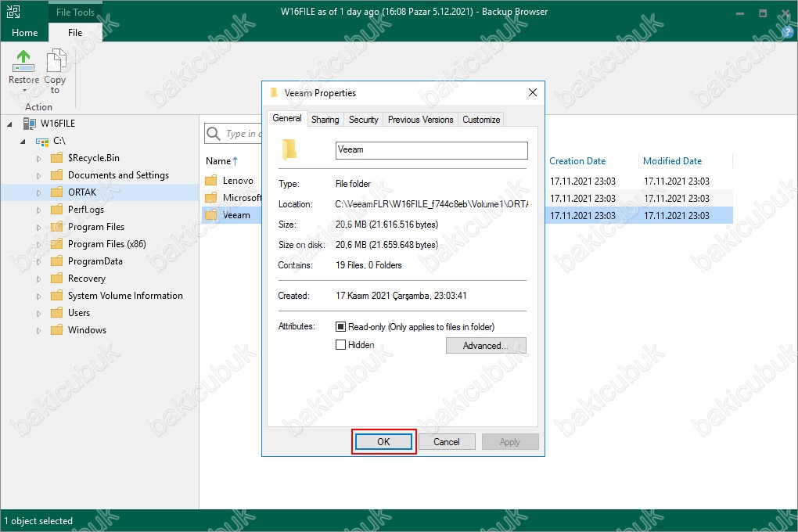Click the Veeam folder icon in file list
Image resolution: width=798 pixels, height=532 pixels.
tap(210, 215)
